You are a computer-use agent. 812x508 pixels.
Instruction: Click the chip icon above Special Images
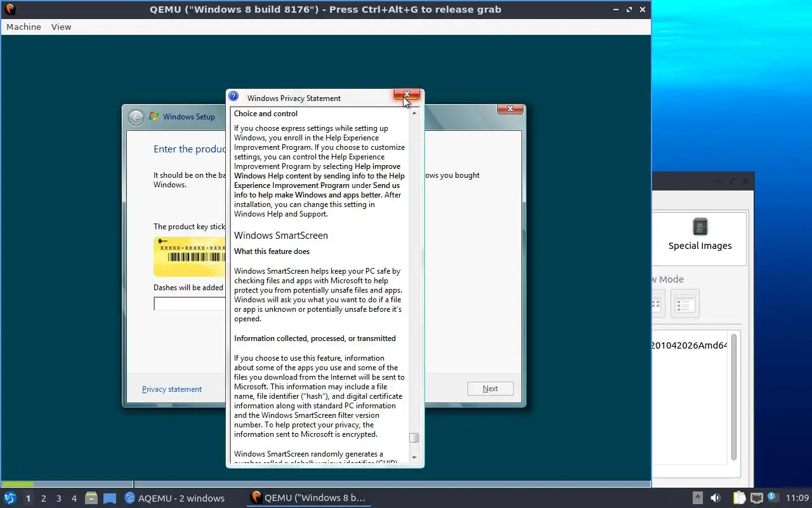pyautogui.click(x=700, y=227)
